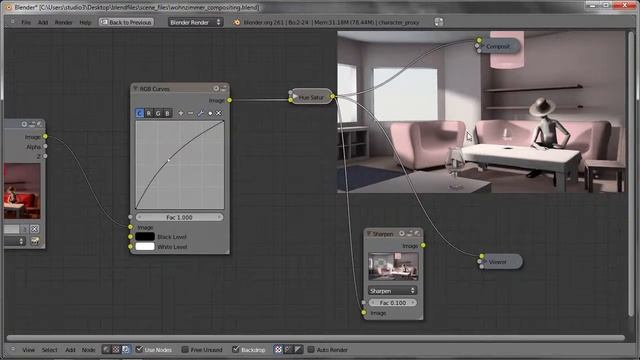Toggle Sharpen node options icon
This screenshot has height=360, width=640.
pos(417,233)
